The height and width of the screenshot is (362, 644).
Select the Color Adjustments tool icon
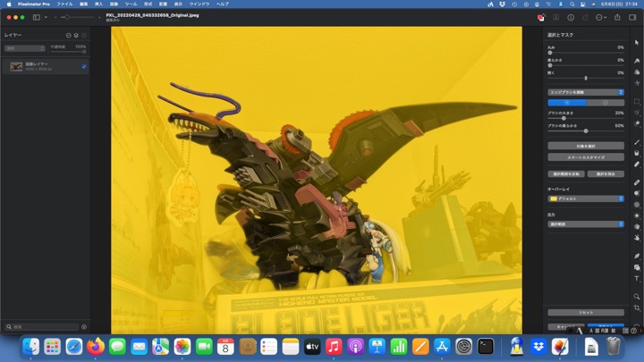coord(637,72)
